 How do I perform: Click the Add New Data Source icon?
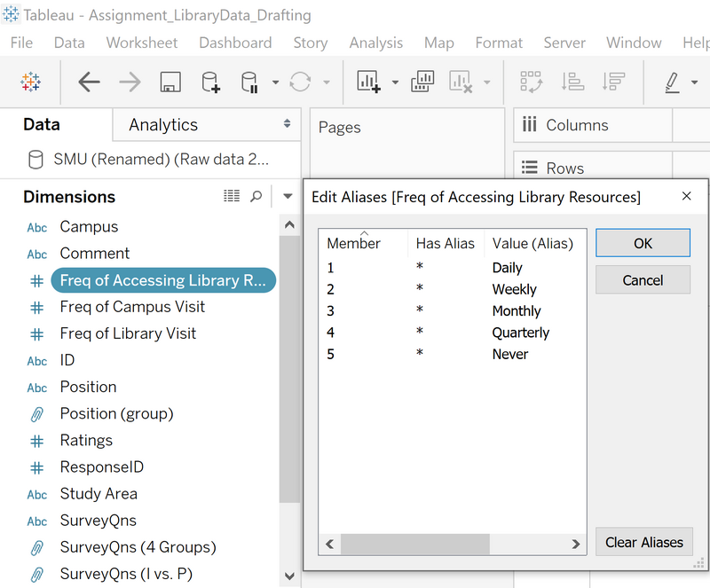(211, 82)
